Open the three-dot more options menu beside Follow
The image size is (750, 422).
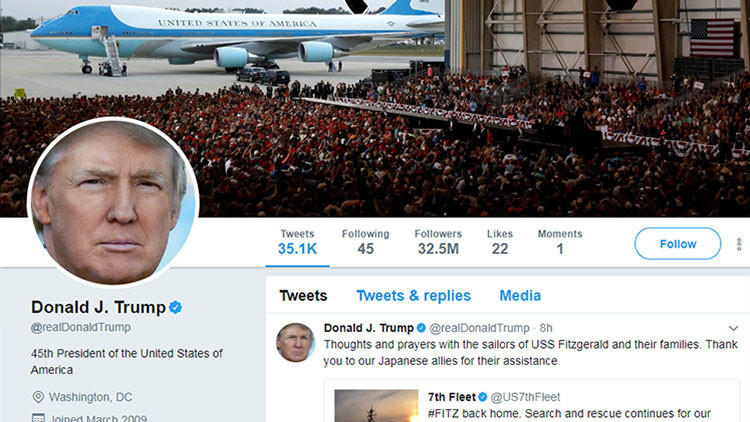pyautogui.click(x=739, y=244)
